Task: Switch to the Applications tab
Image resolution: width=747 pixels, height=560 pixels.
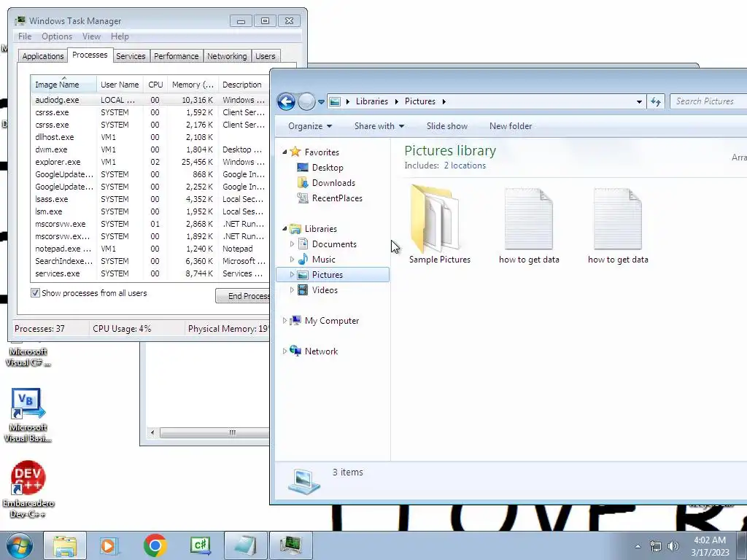Action: pos(43,56)
